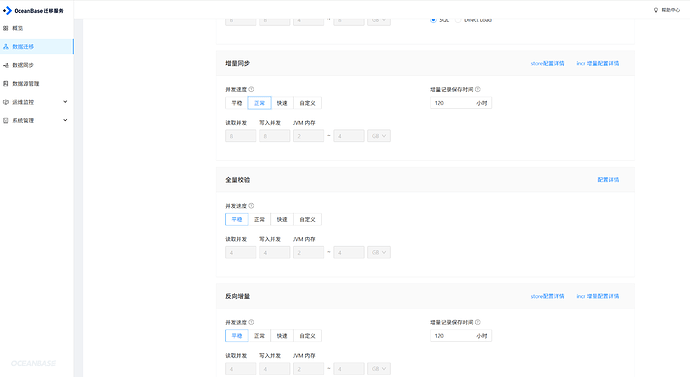690x377 pixels.
Task: Select 快速 speed in 增量同步 section
Action: pos(282,103)
